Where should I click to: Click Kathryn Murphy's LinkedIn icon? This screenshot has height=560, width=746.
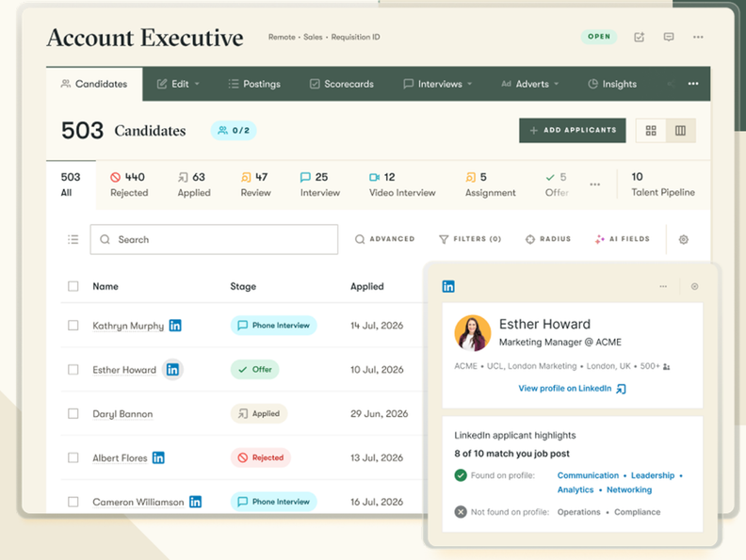coord(175,326)
